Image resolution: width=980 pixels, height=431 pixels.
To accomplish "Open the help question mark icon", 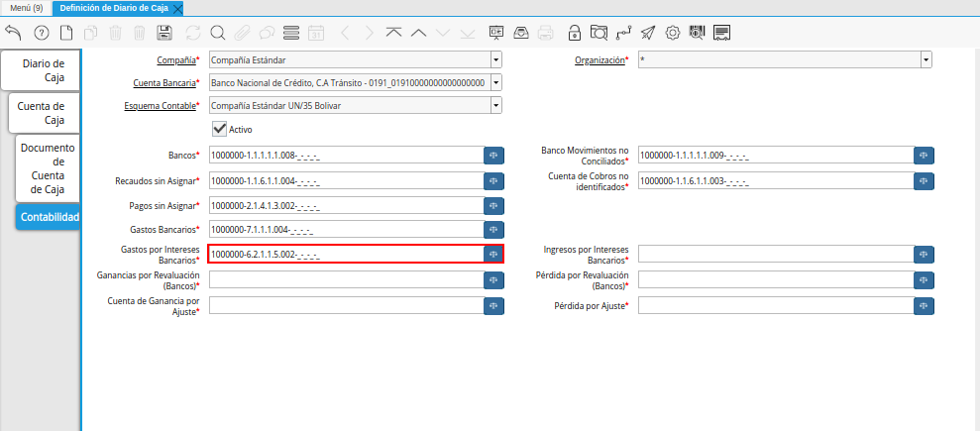I will pos(41,33).
